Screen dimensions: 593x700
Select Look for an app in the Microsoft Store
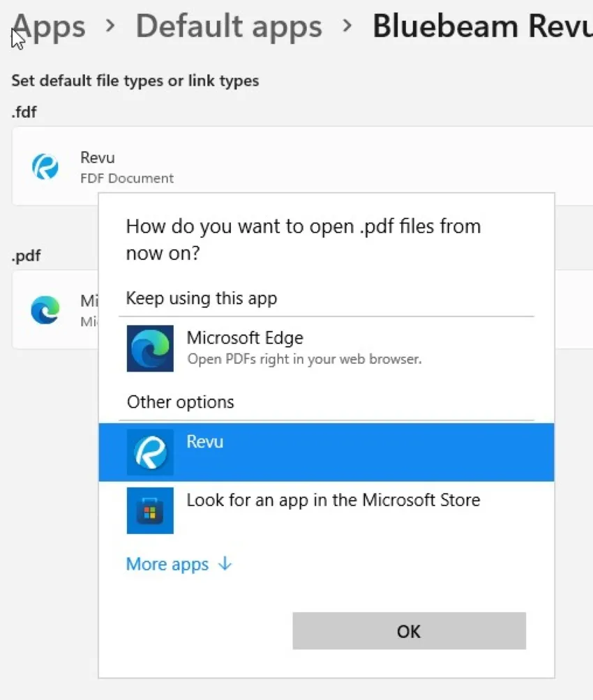pos(333,500)
